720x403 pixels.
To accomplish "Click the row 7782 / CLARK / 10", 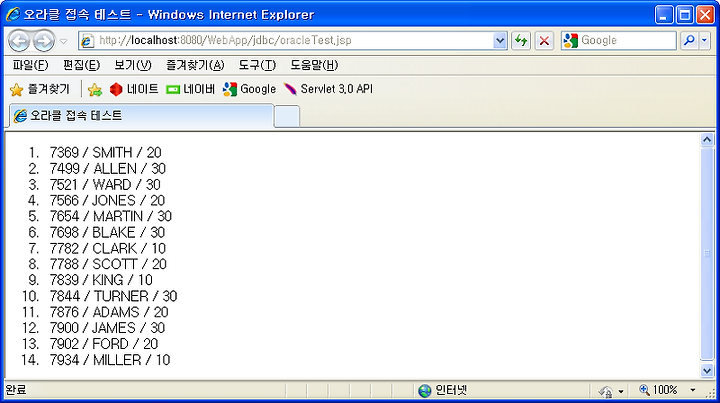I will click(108, 248).
